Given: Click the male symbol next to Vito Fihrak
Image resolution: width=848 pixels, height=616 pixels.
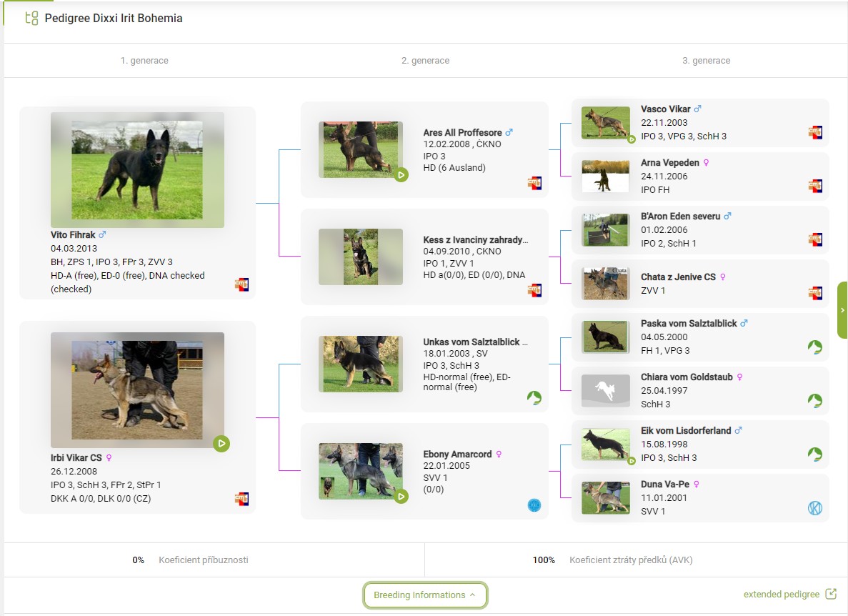Looking at the screenshot, I should pyautogui.click(x=102, y=234).
